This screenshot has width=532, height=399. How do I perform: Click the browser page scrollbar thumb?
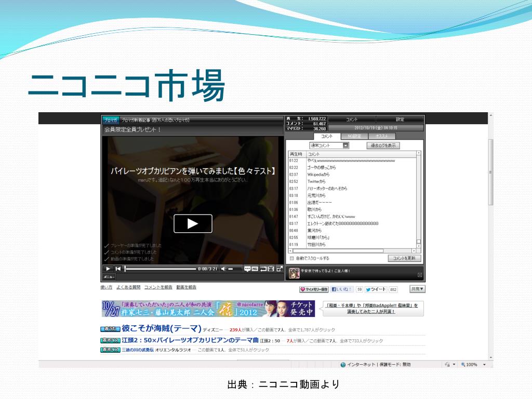pyautogui.click(x=490, y=172)
